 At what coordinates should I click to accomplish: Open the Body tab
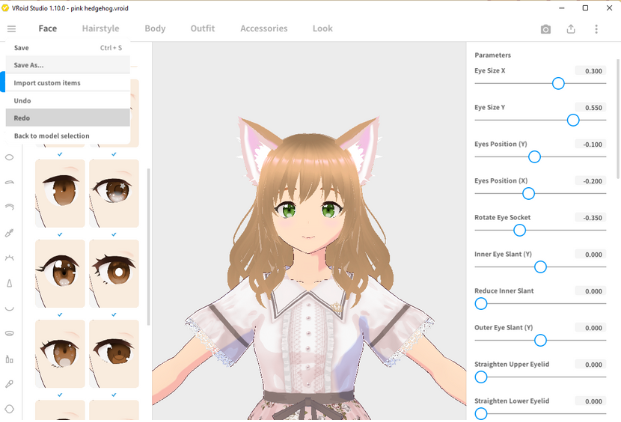pos(155,29)
